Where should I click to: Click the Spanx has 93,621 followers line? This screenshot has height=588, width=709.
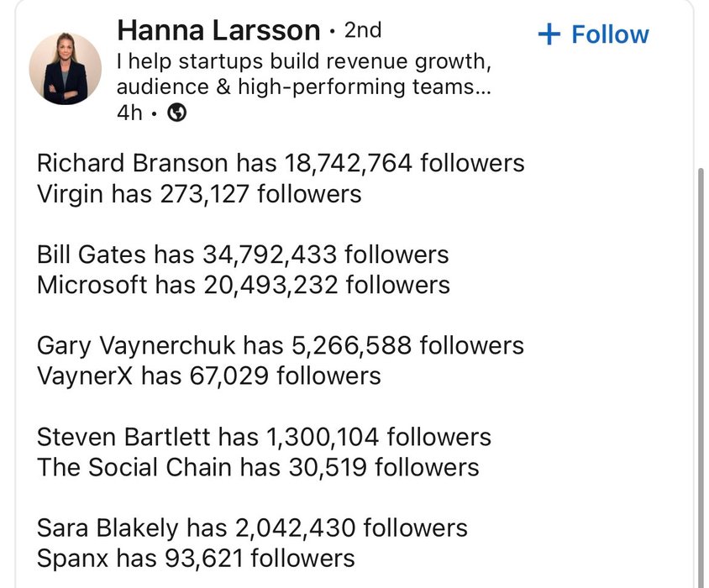click(196, 558)
